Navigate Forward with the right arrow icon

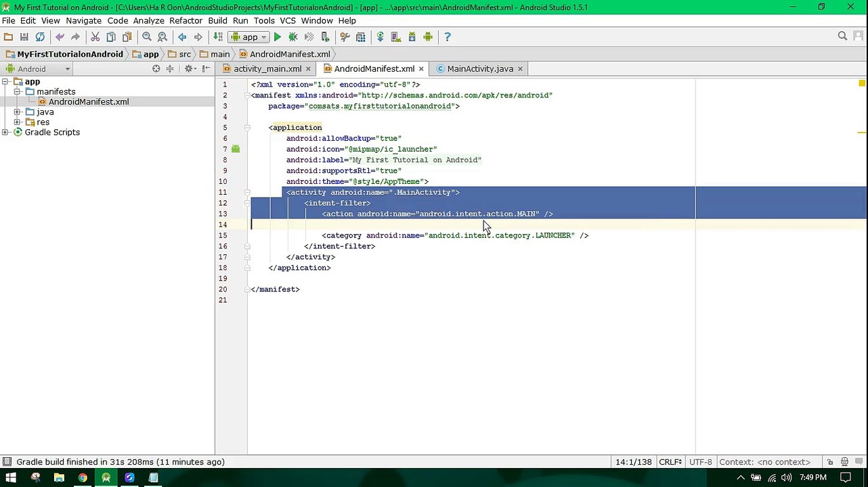click(198, 37)
